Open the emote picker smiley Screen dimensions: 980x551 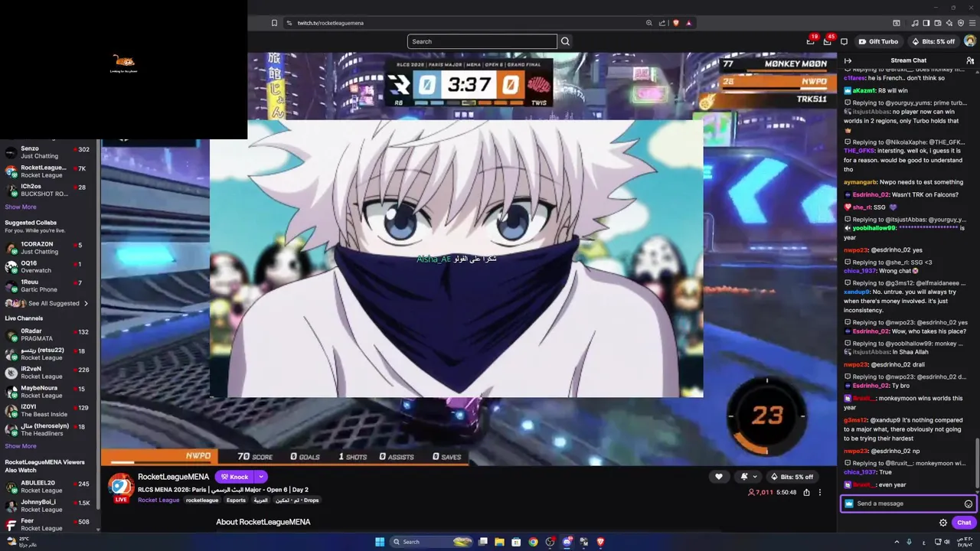[969, 504]
